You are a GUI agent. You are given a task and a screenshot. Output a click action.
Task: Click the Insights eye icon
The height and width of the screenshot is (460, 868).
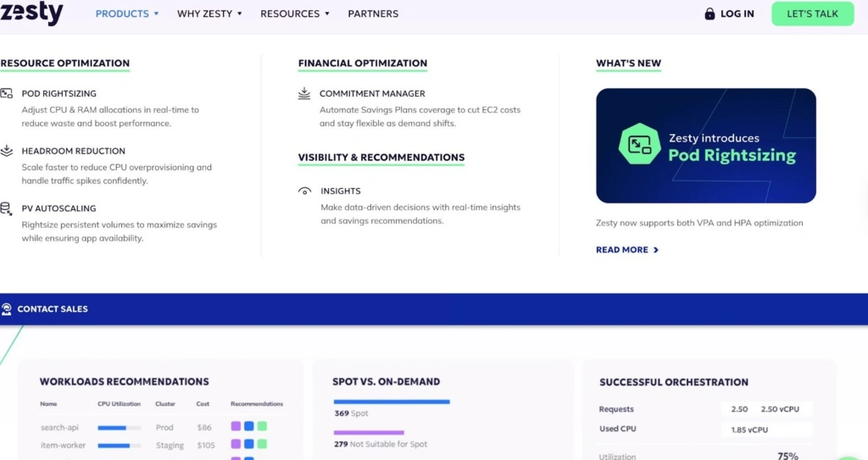[304, 191]
